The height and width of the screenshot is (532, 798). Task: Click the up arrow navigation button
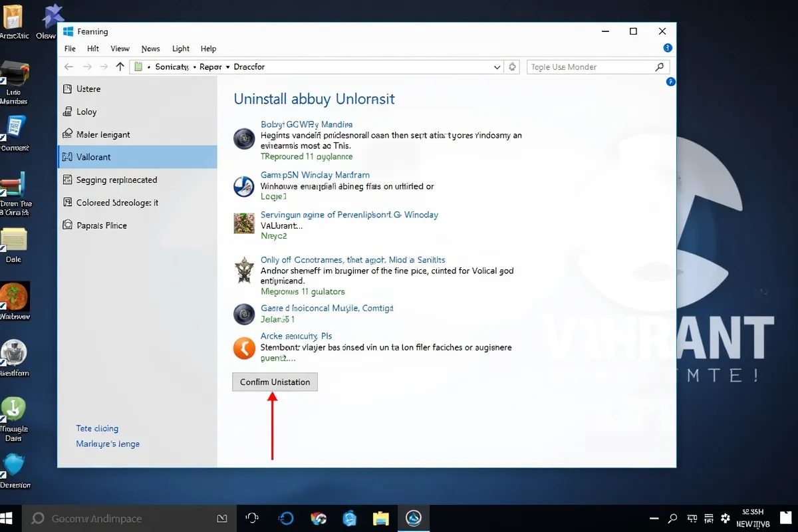pyautogui.click(x=120, y=67)
